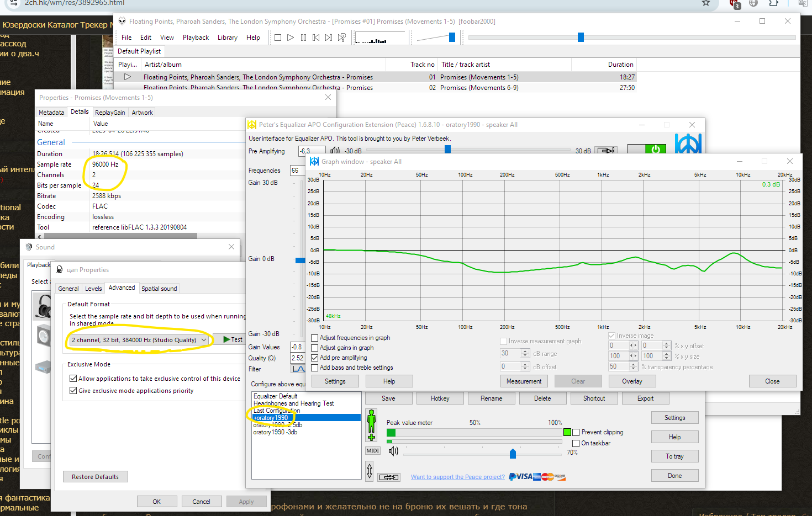Click the arrow button right of 30 dB label
Screen dimensions: 812x516
(x=605, y=151)
